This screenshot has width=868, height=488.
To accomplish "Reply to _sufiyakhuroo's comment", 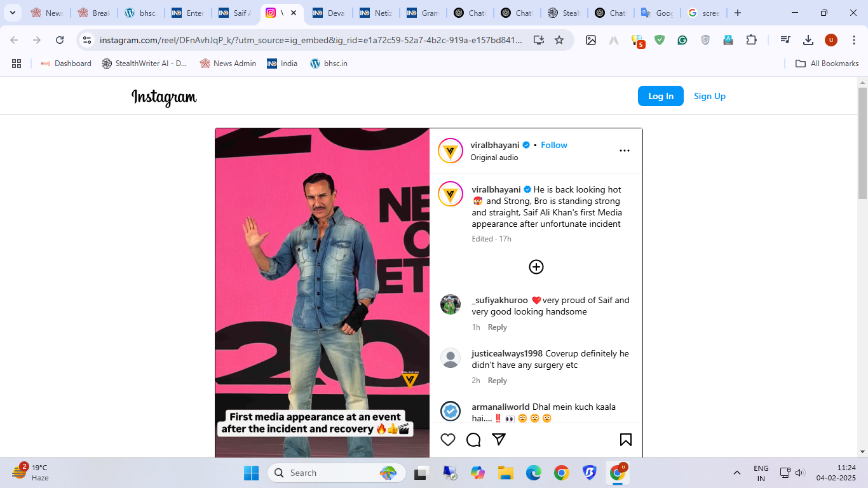I will [497, 327].
